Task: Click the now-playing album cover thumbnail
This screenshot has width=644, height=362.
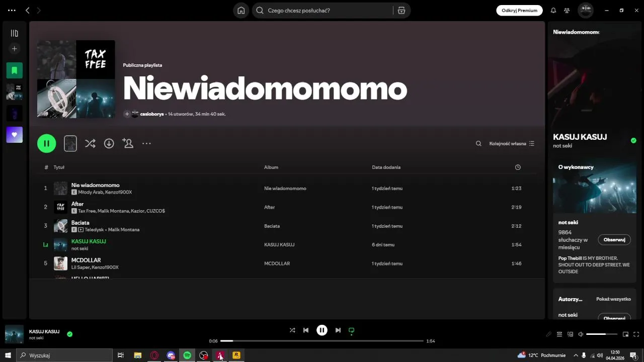Action: pos(14,334)
